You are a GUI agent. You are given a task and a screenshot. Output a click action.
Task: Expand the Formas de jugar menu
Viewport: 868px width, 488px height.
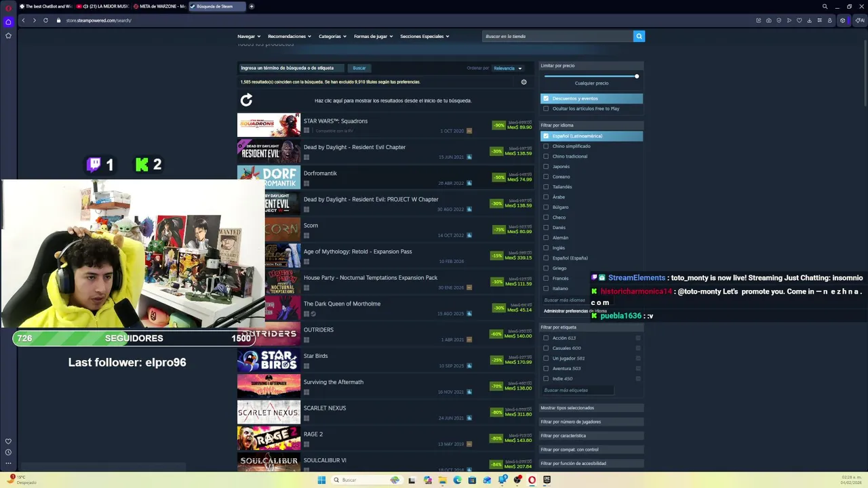click(x=373, y=36)
